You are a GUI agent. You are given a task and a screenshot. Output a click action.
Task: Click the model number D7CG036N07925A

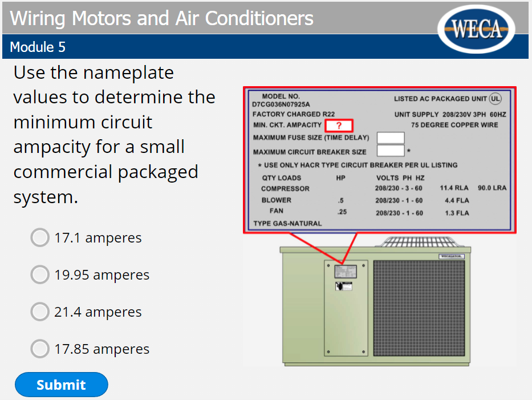pyautogui.click(x=281, y=104)
